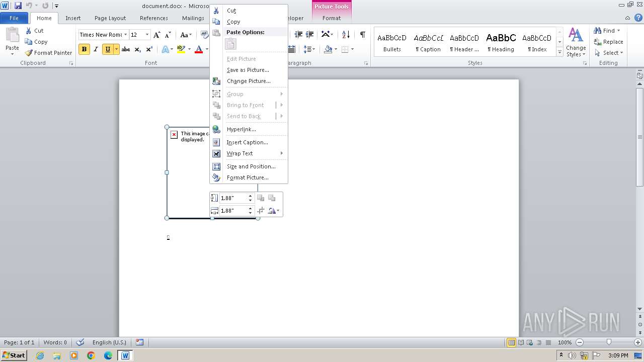Apply the Heading style
Screen dimensions: 644x362
point(501,42)
